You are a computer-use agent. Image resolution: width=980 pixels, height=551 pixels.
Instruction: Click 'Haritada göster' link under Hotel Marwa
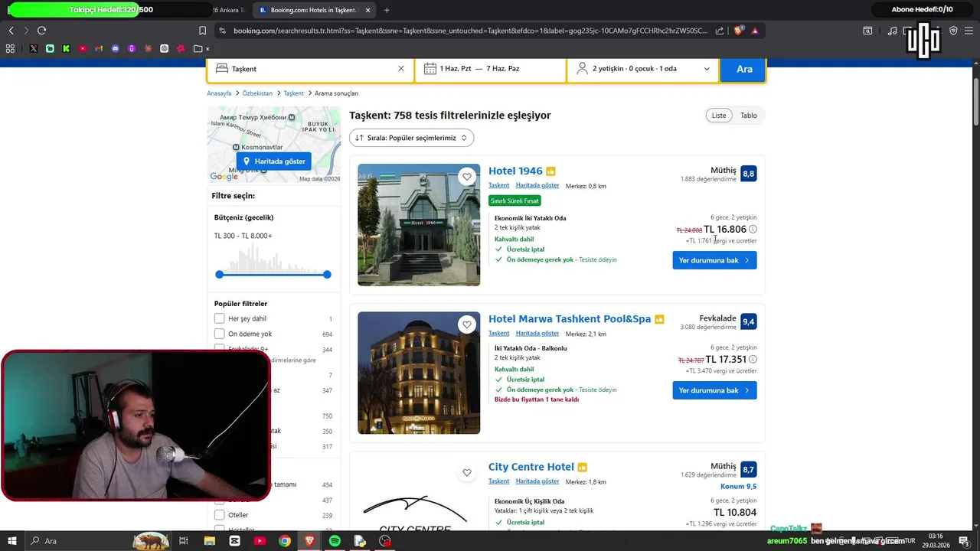pos(537,334)
